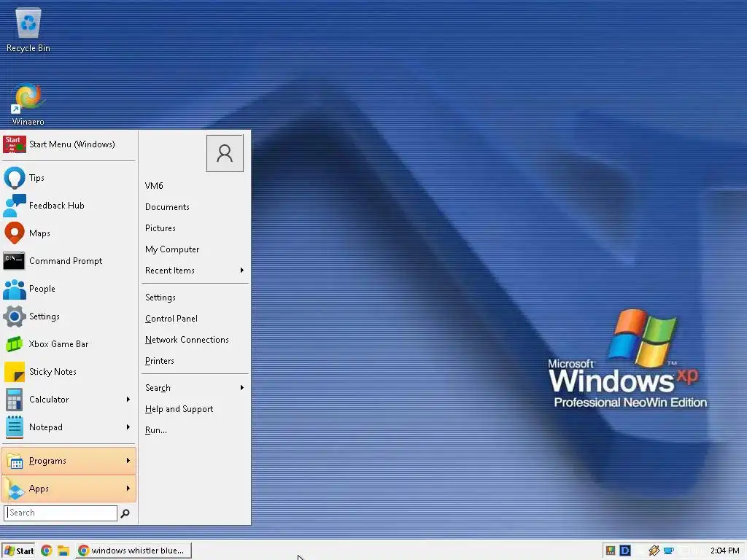
Task: Open Sticky Notes
Action: point(69,371)
